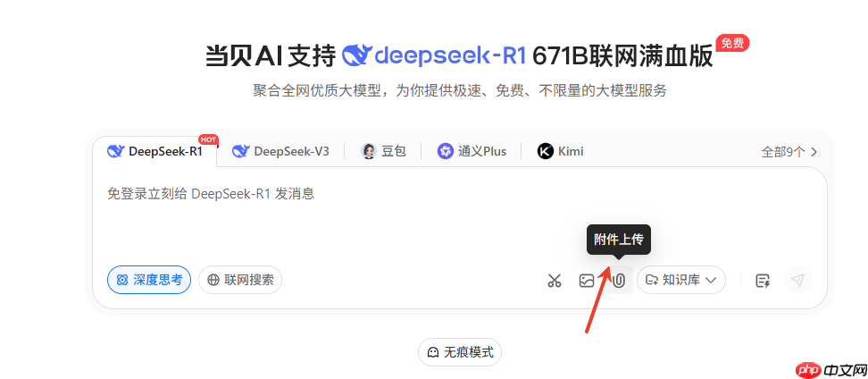Click the deepseek-R1 headline link
This screenshot has width=868, height=379.
[433, 56]
